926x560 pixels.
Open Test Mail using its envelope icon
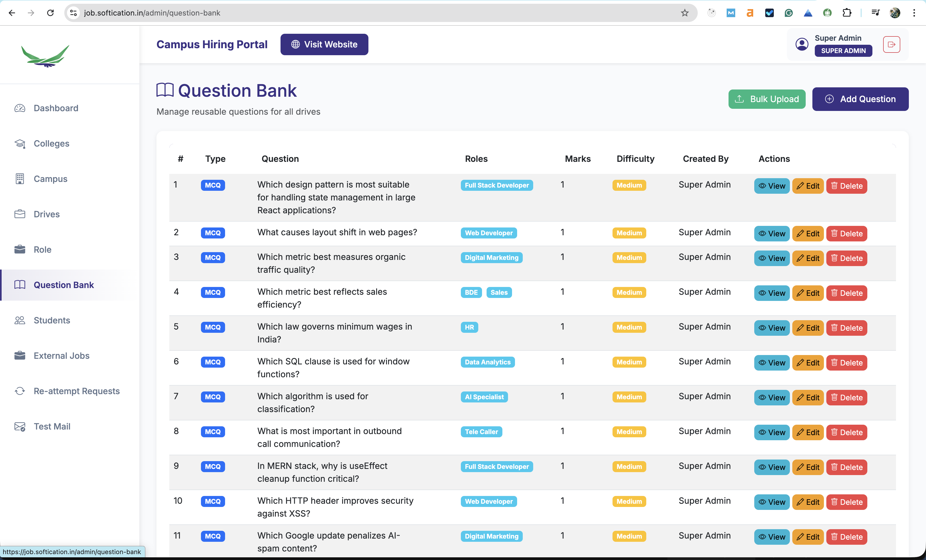(x=20, y=426)
